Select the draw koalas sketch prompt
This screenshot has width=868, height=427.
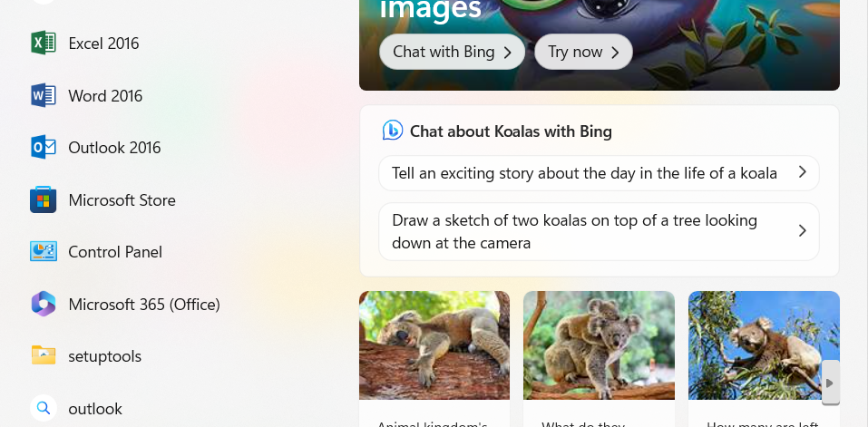pyautogui.click(x=574, y=231)
